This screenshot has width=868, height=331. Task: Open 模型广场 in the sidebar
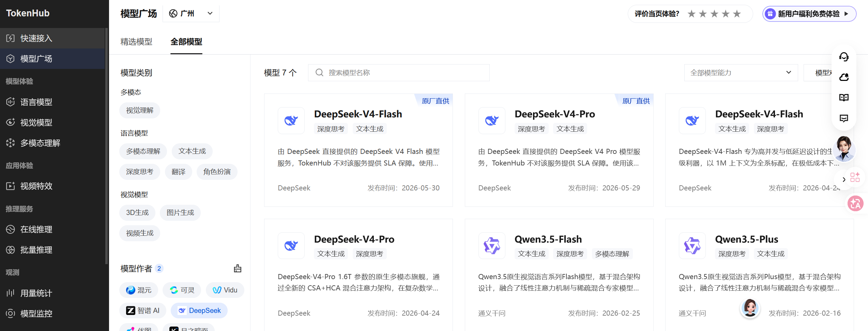point(52,59)
